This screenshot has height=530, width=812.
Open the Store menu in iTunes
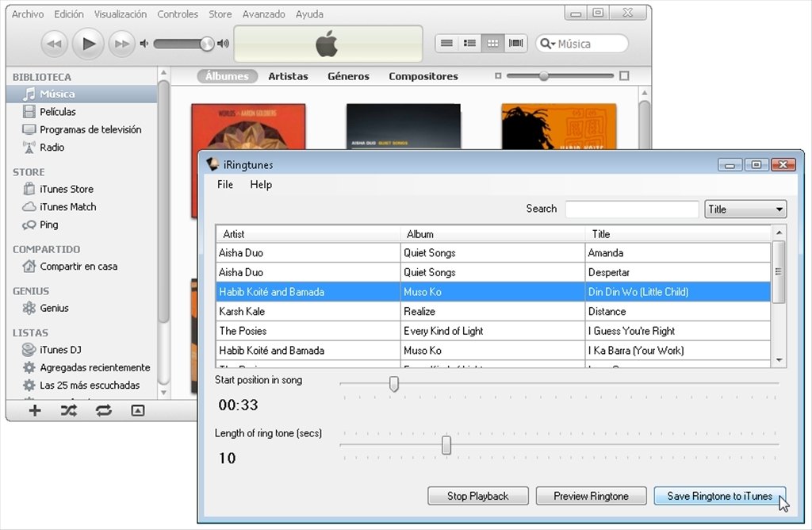[x=220, y=14]
